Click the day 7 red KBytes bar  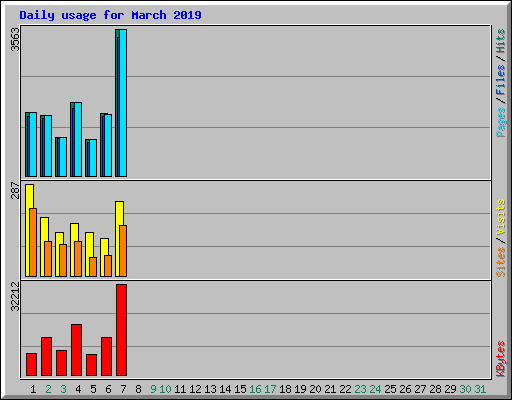coord(121,330)
